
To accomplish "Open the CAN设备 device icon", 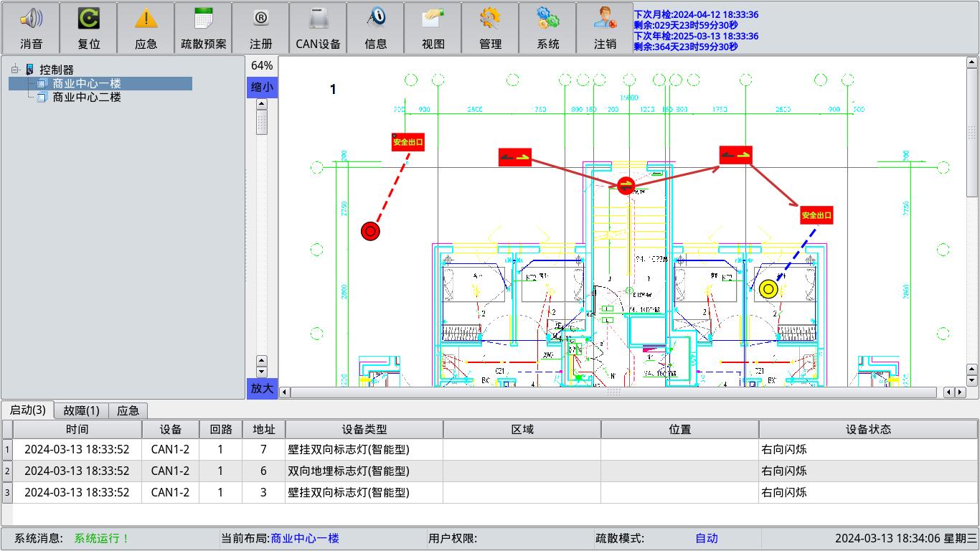I will pyautogui.click(x=318, y=19).
